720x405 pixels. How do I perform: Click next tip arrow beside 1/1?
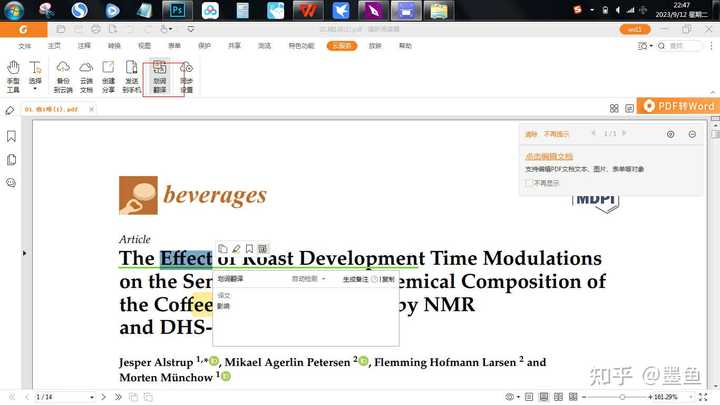(x=624, y=134)
